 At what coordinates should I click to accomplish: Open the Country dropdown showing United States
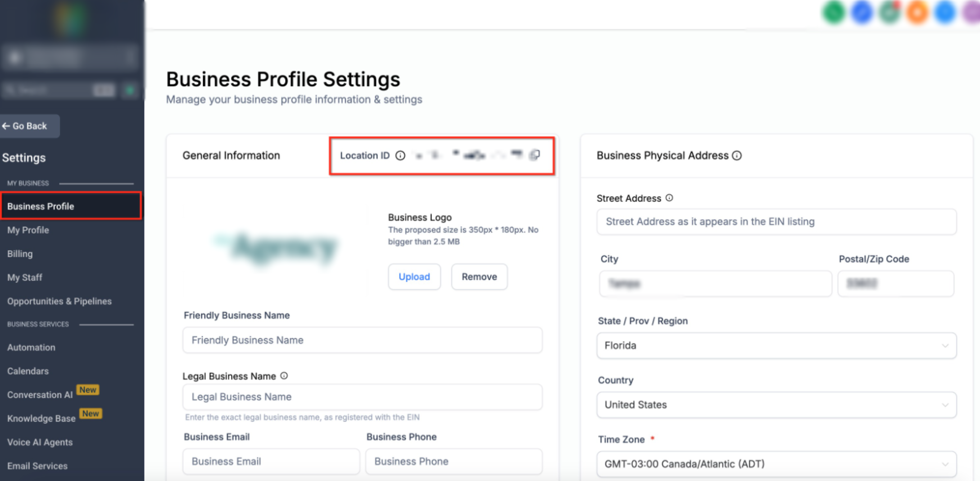coord(776,405)
